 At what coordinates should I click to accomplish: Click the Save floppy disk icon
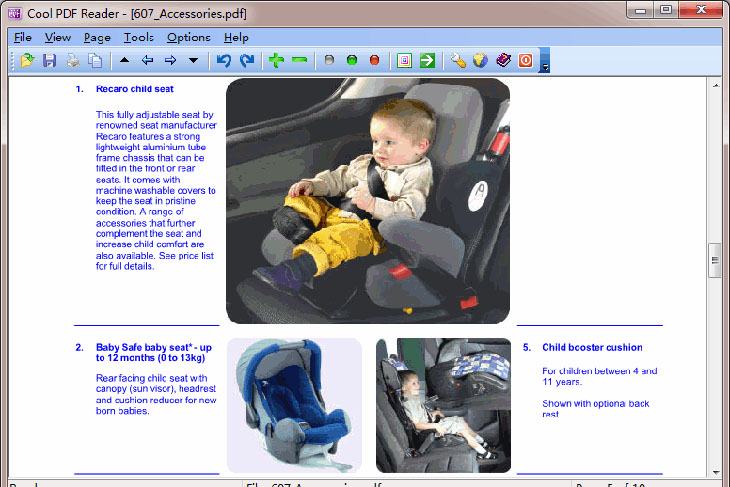pyautogui.click(x=49, y=61)
